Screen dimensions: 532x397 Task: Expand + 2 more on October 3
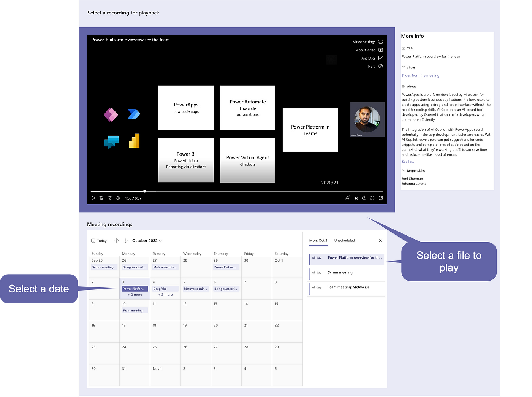[x=135, y=295]
